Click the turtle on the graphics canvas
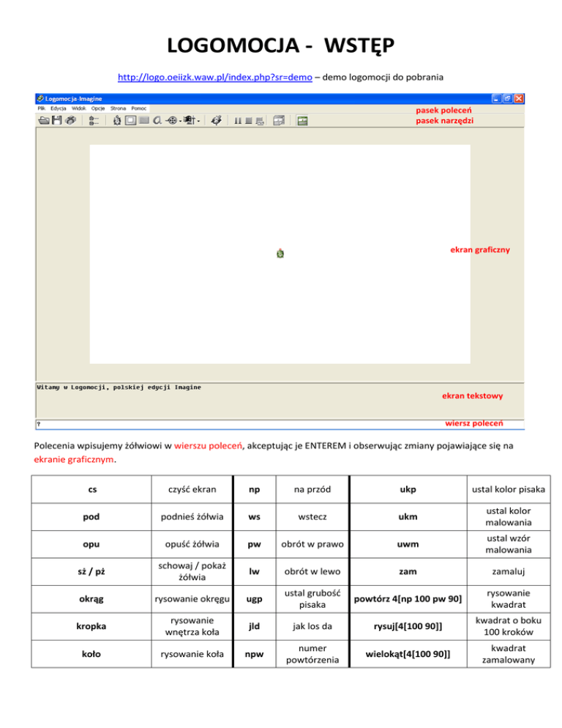 [280, 253]
